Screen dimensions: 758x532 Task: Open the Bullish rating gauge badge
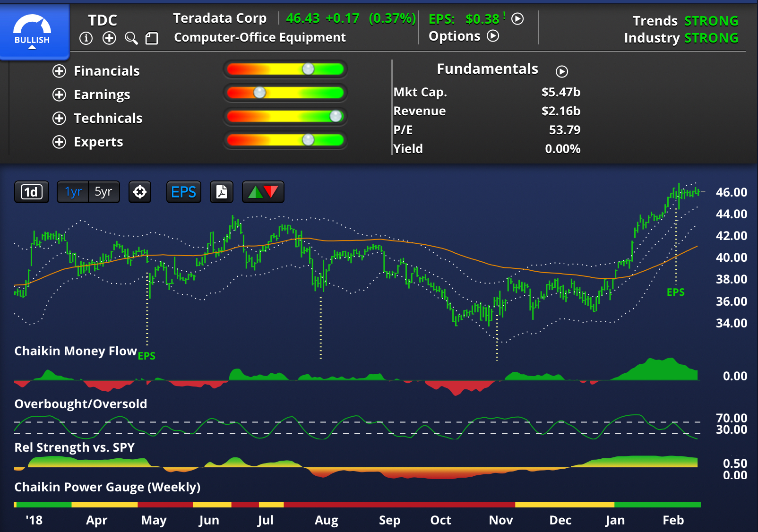(32, 32)
